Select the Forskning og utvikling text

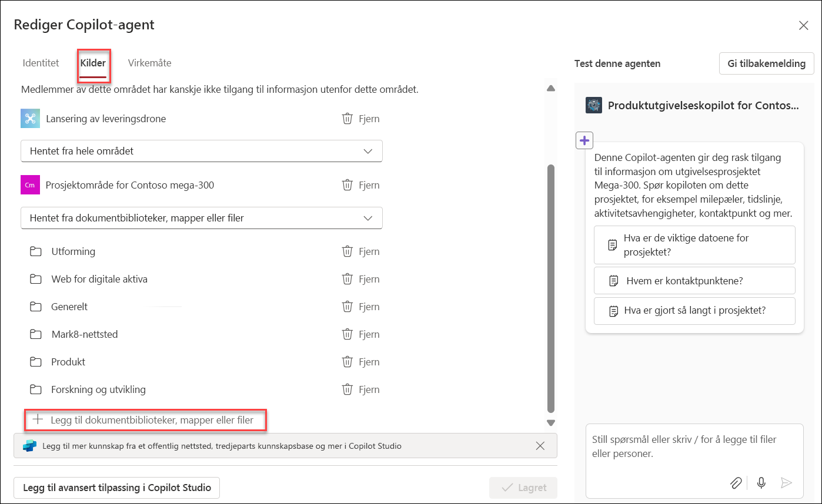(99, 389)
